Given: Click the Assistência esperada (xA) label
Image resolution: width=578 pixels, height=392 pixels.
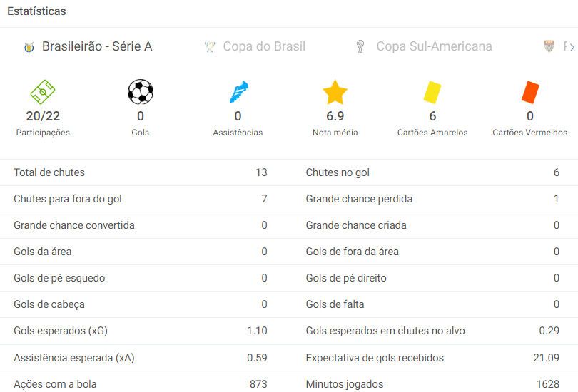Looking at the screenshot, I should tap(75, 358).
